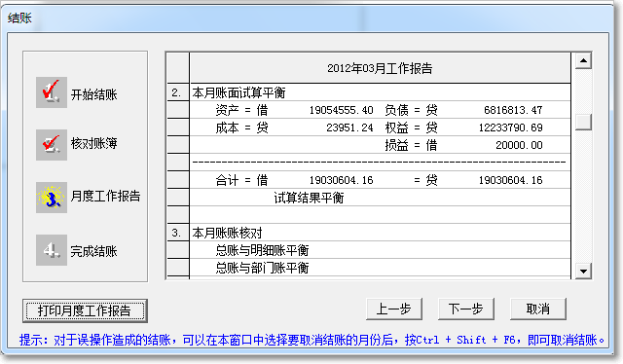
Task: Proceed with the 下一步 button
Action: click(x=466, y=309)
